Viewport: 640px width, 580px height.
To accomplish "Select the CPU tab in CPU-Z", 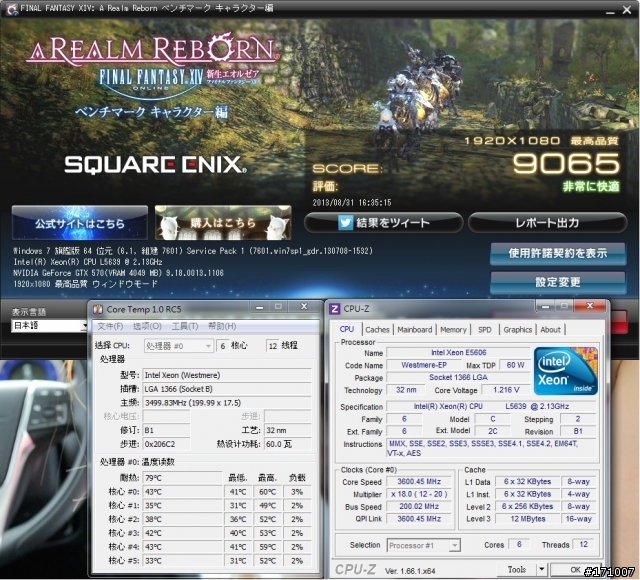I will pos(347,329).
